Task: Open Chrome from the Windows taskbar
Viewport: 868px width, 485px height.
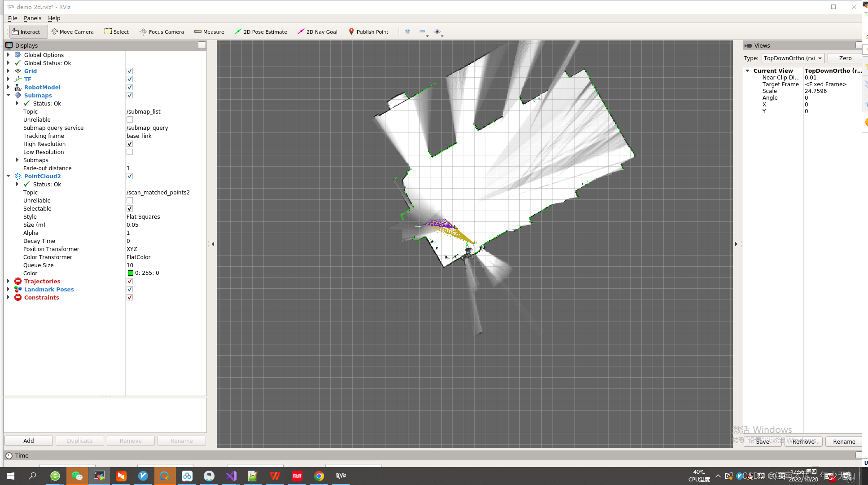Action: tap(319, 476)
